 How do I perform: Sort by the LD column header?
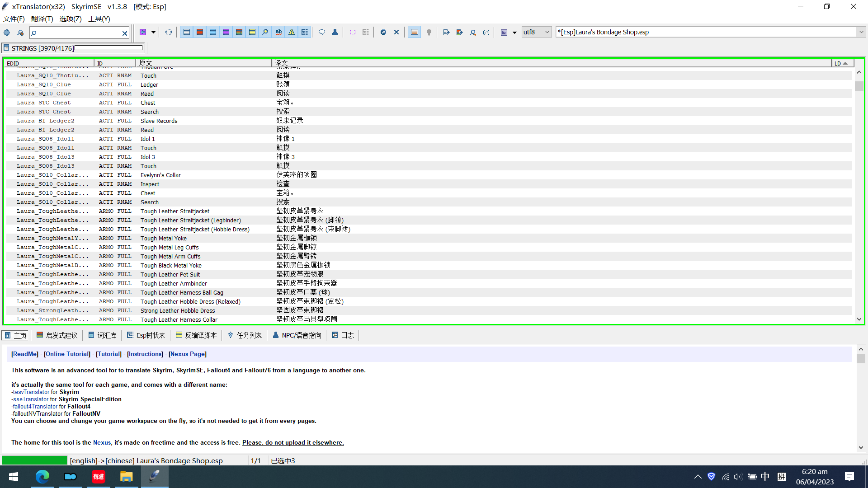coord(842,63)
